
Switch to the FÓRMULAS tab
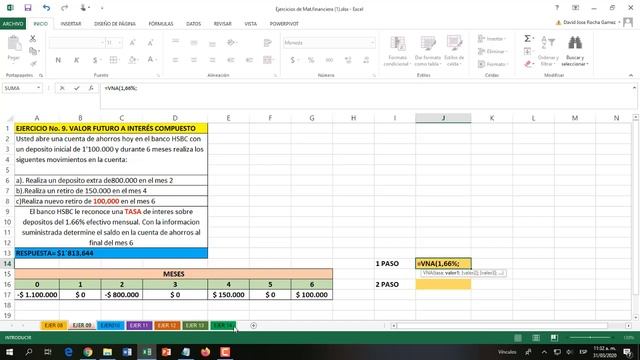(x=161, y=24)
